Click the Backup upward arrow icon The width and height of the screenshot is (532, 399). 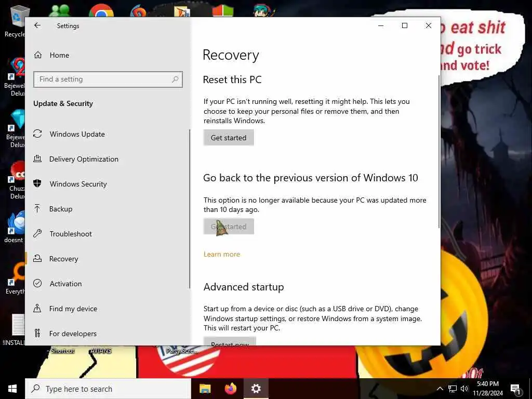pyautogui.click(x=37, y=209)
